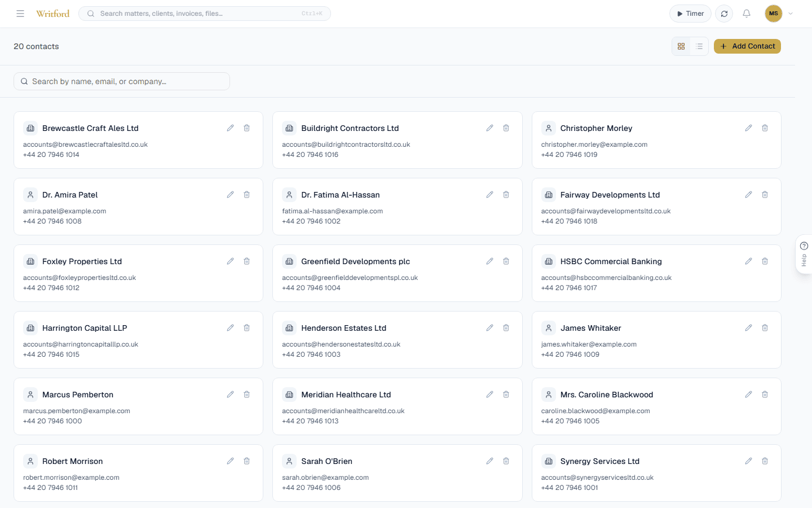Edit James Whitaker's contact

click(x=749, y=328)
